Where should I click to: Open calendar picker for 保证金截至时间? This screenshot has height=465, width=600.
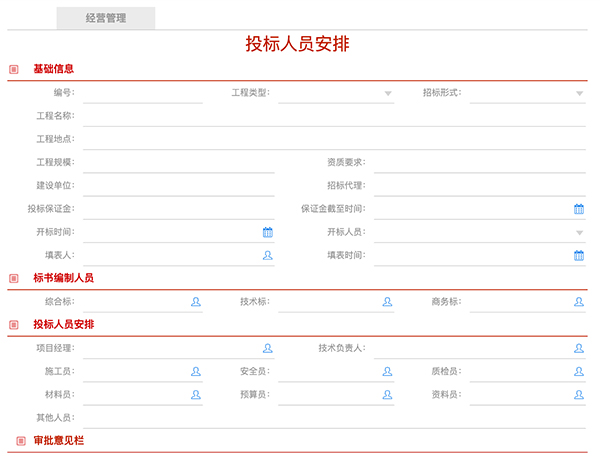pyautogui.click(x=579, y=209)
